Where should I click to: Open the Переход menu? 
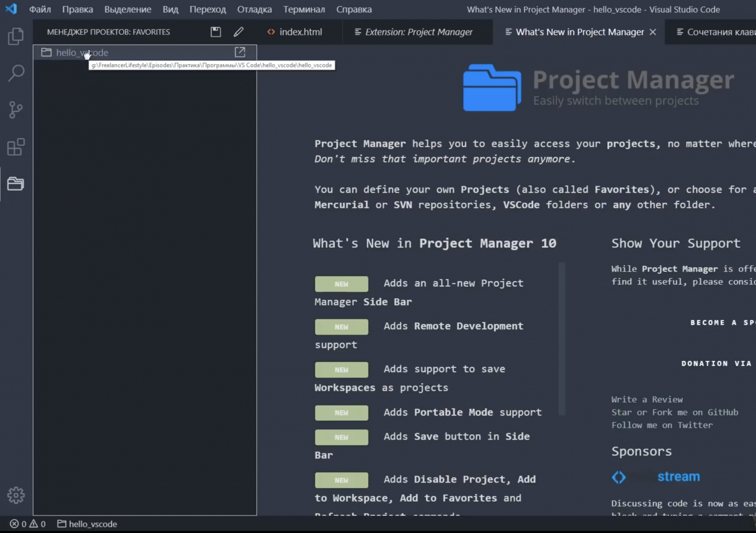click(207, 9)
